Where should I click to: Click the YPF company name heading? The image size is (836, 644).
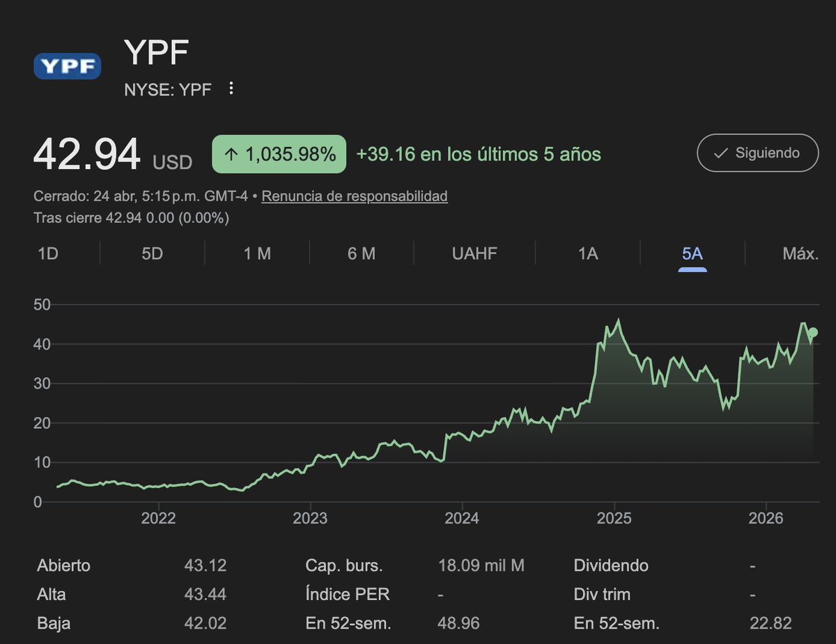coord(157,54)
